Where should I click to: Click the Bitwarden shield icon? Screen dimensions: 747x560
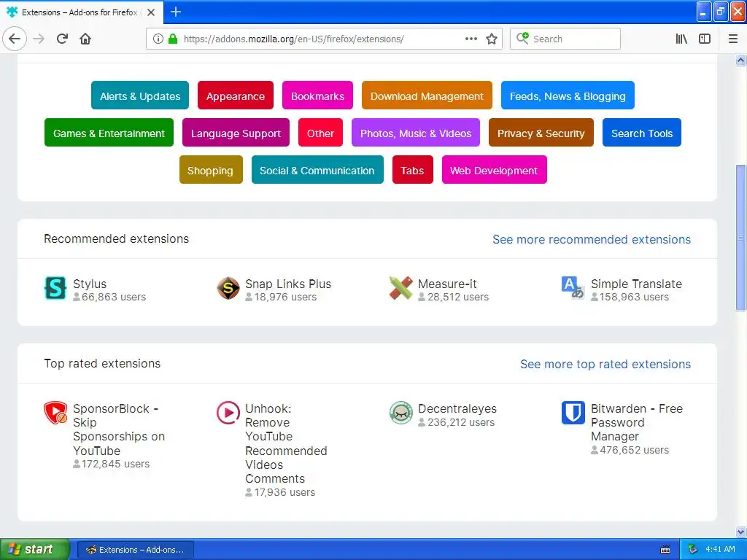pos(573,413)
